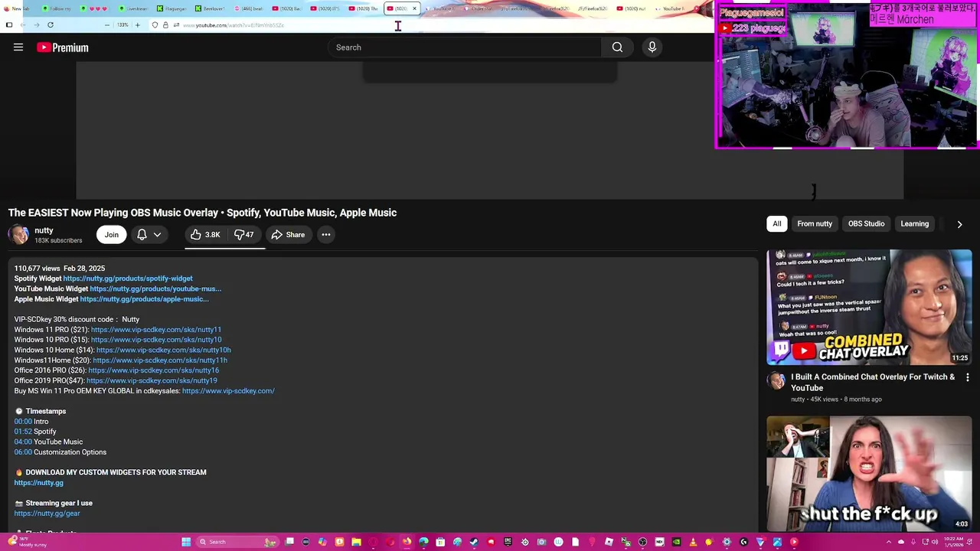Open the sidebar toggle left of back button
The height and width of the screenshot is (551, 980).
click(x=9, y=25)
